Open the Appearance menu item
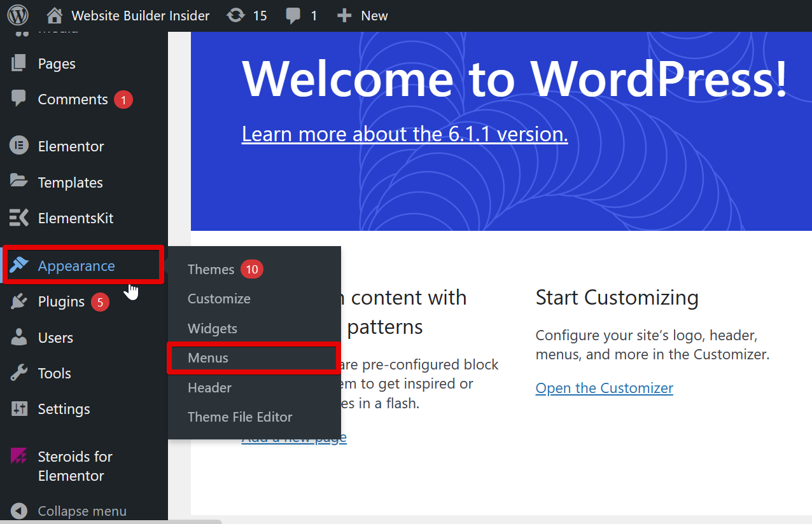The image size is (812, 524). coord(76,266)
